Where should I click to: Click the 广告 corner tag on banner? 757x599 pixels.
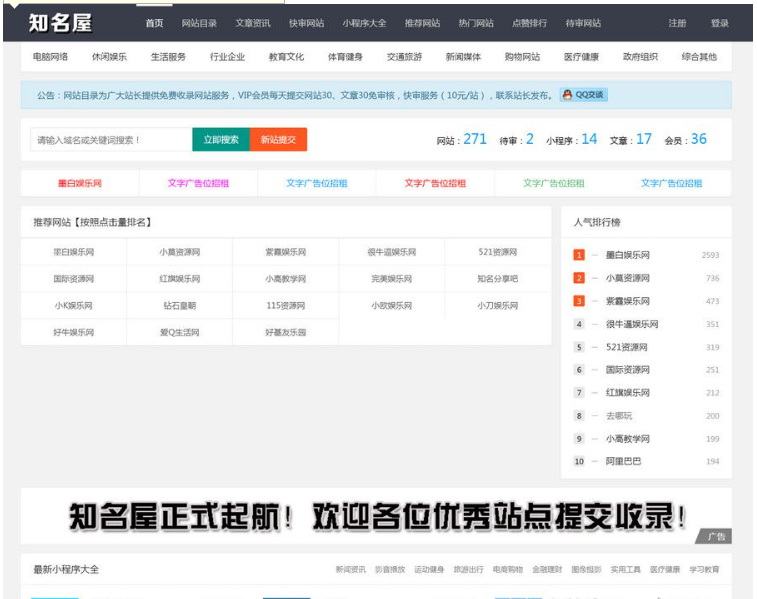click(715, 537)
